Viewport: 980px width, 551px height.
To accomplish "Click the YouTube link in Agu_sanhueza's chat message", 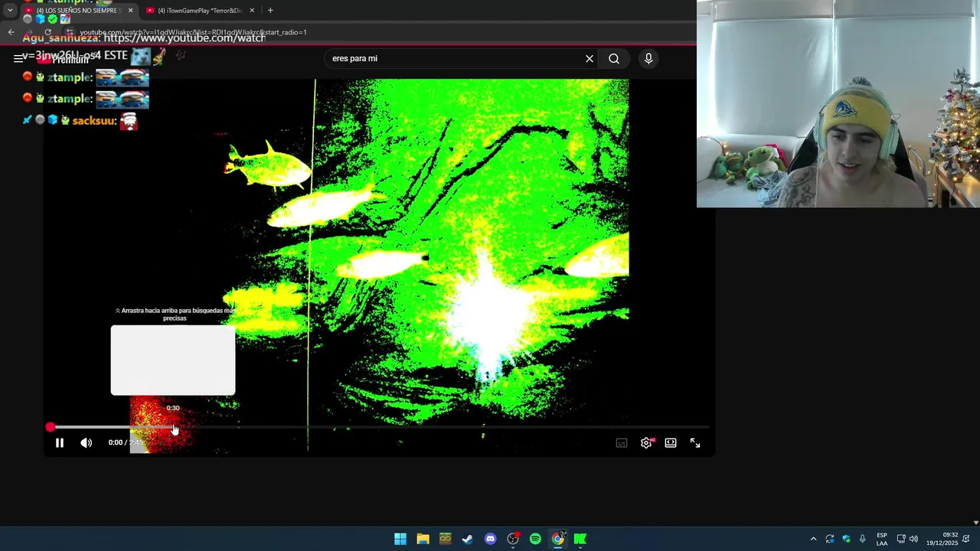I will [x=184, y=37].
